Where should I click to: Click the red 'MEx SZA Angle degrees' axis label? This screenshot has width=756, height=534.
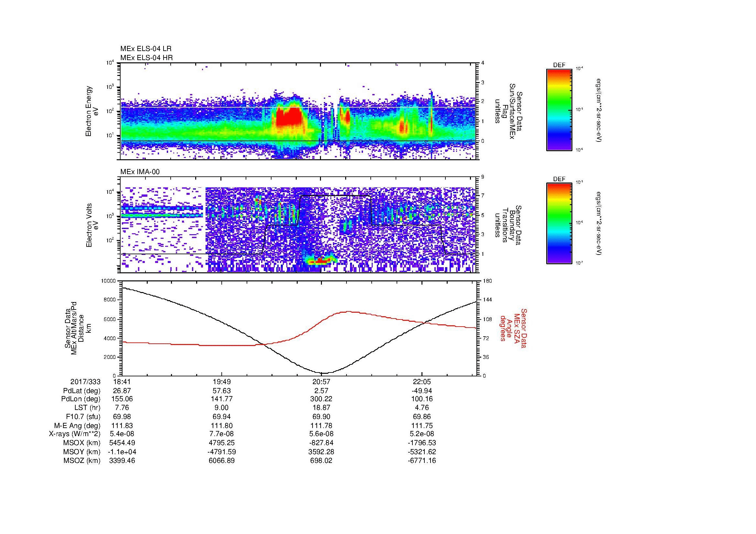tap(513, 328)
